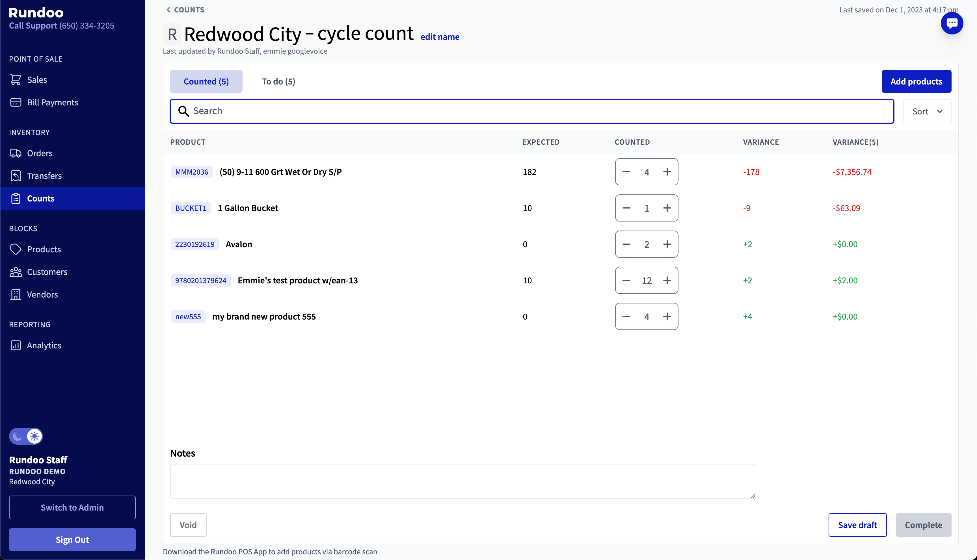Switch to the To do (5) tab

pos(278,82)
